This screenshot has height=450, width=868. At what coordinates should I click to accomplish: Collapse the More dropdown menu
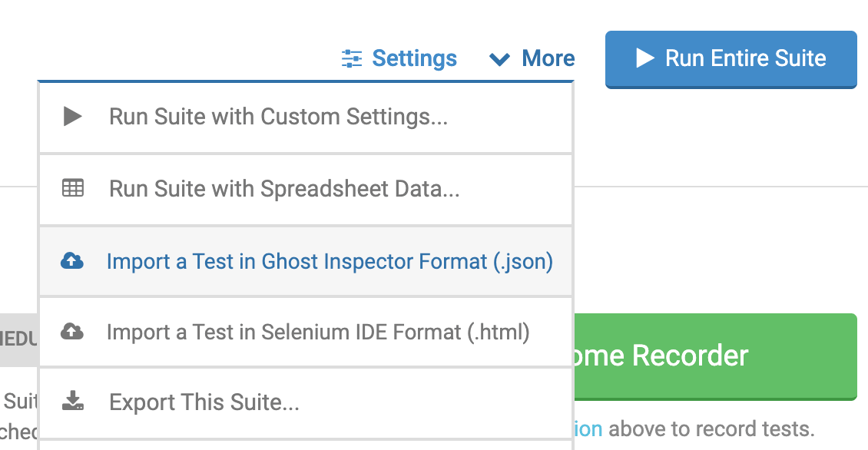[547, 58]
